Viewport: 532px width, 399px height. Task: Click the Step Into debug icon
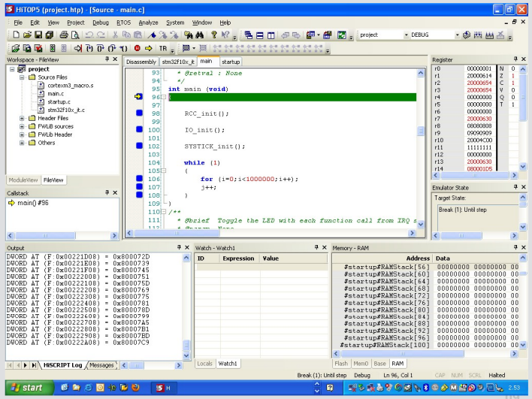click(x=89, y=48)
